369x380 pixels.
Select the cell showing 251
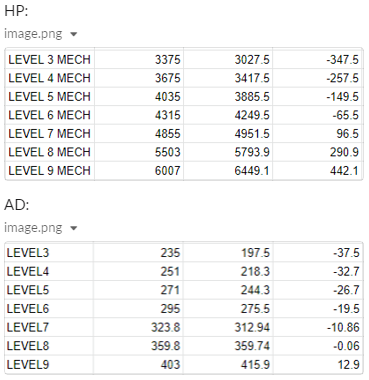[x=138, y=271]
